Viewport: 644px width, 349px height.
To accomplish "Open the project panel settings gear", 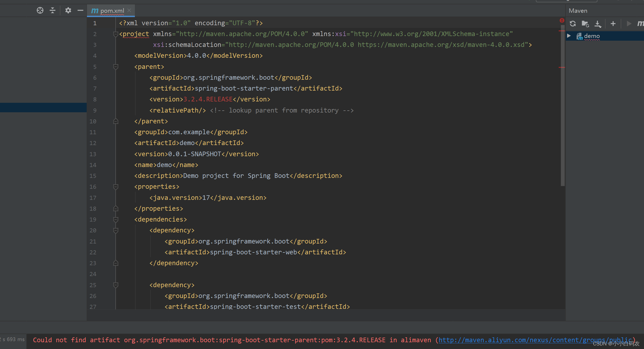I will point(68,11).
